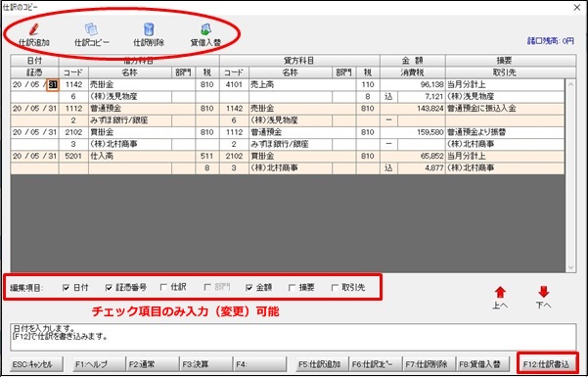
Task: Click scrollbar down arrow of journal grid
Action: [x=570, y=267]
